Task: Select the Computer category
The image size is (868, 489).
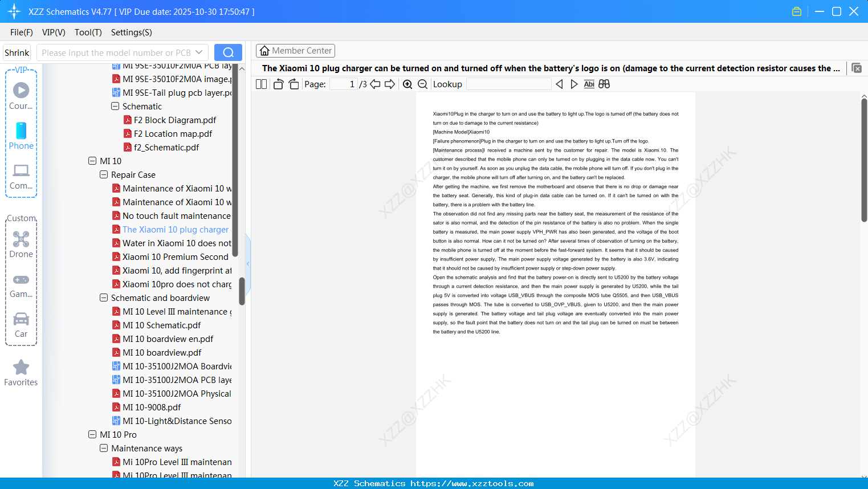Action: (x=21, y=177)
